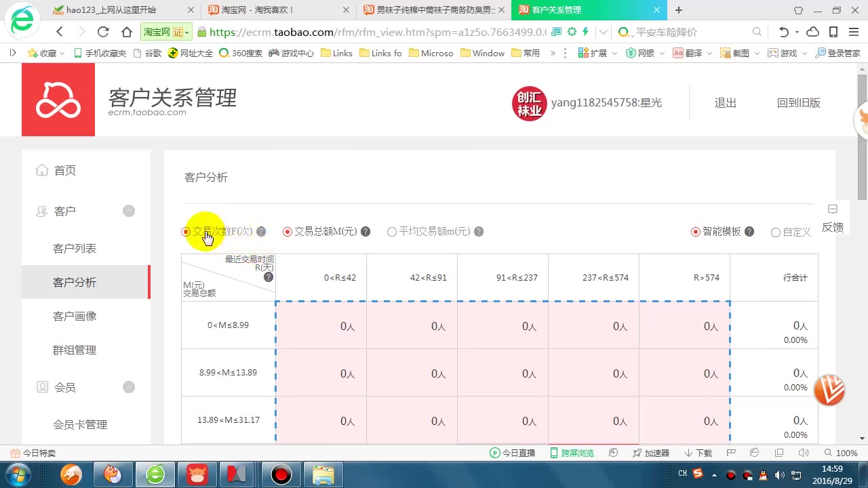The width and height of the screenshot is (868, 488).
Task: Click 今日直播 play icon in status bar
Action: (495, 453)
